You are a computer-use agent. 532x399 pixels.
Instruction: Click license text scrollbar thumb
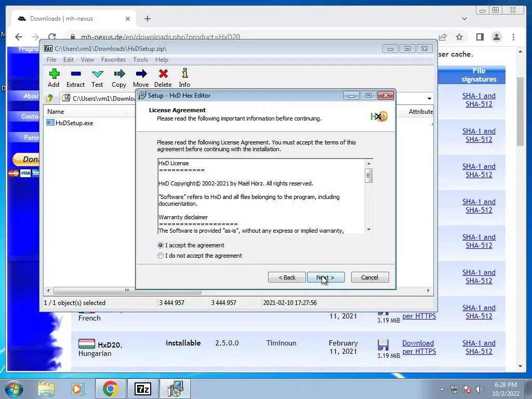point(369,176)
